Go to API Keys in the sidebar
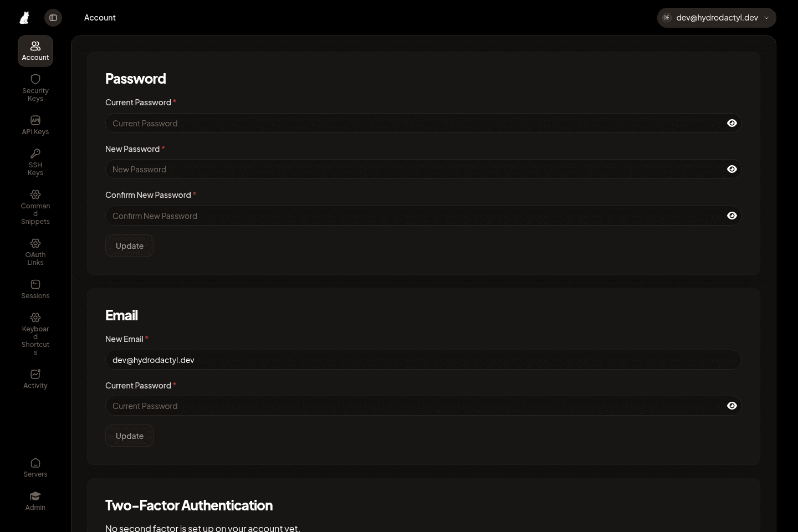Viewport: 798px width, 532px height. pos(35,125)
